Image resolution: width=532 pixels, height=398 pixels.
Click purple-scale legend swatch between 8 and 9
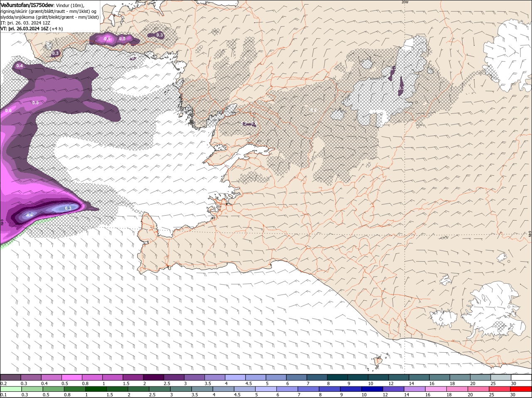click(x=338, y=377)
